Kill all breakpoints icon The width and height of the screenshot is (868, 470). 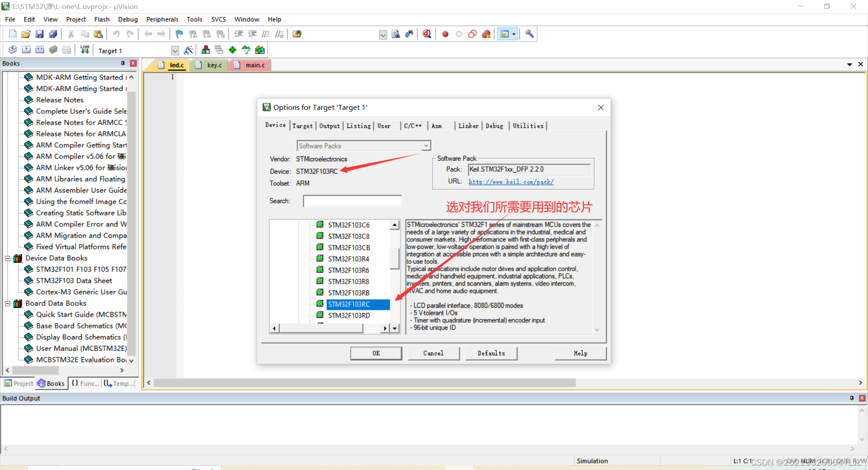coord(486,34)
